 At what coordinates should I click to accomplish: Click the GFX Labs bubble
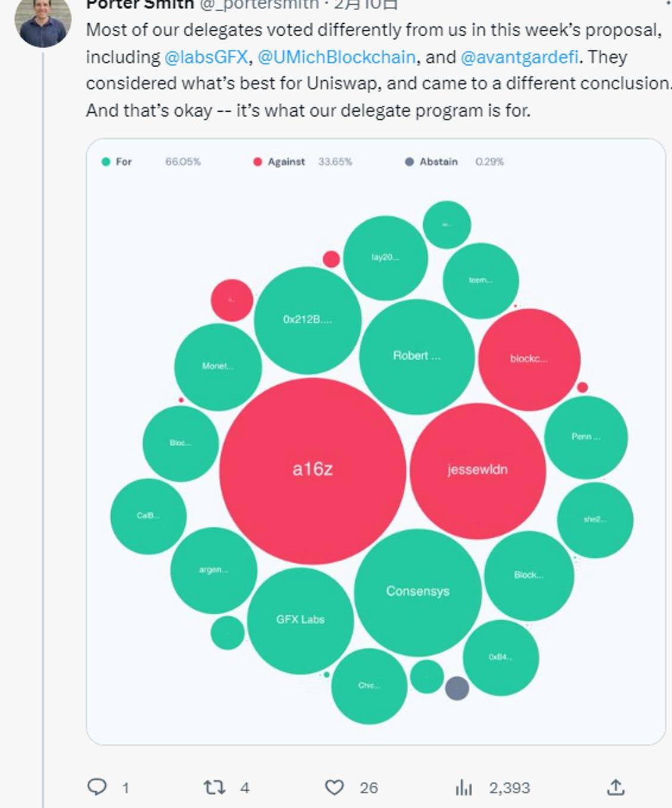[x=300, y=620]
